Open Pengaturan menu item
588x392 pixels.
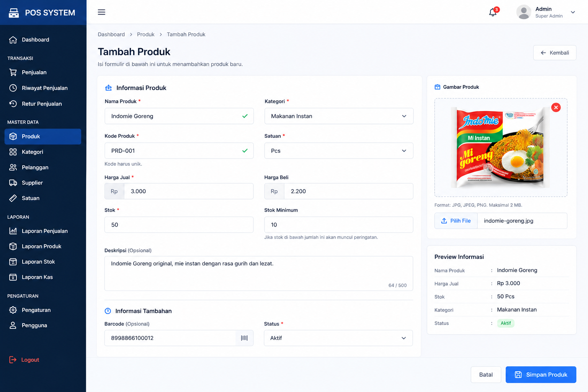coord(43,310)
